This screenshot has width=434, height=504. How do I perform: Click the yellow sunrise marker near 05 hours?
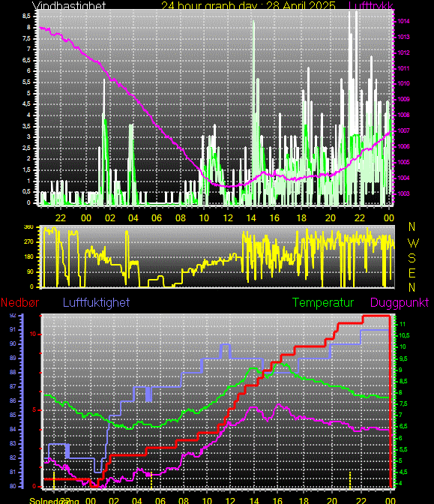151,479
